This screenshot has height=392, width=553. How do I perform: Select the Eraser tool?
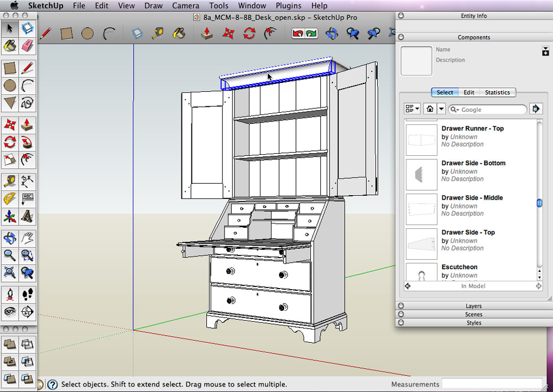27,46
